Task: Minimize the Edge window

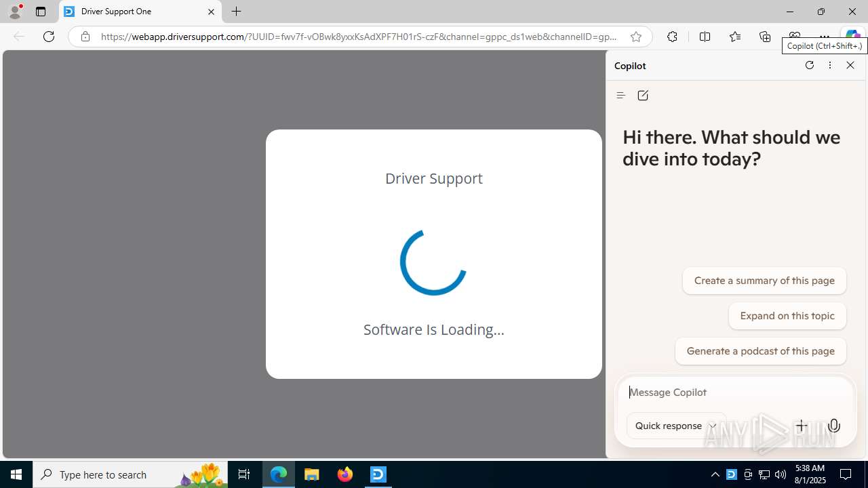Action: (789, 12)
